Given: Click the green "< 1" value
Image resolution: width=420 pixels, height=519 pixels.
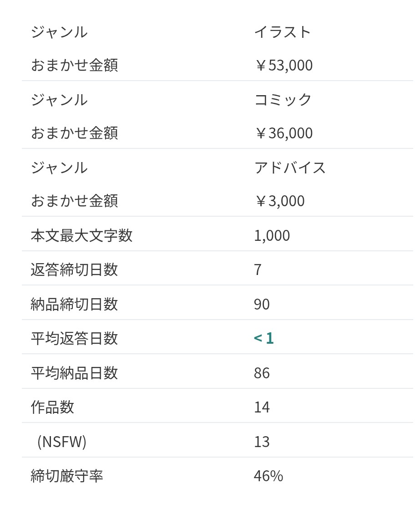Looking at the screenshot, I should [263, 338].
